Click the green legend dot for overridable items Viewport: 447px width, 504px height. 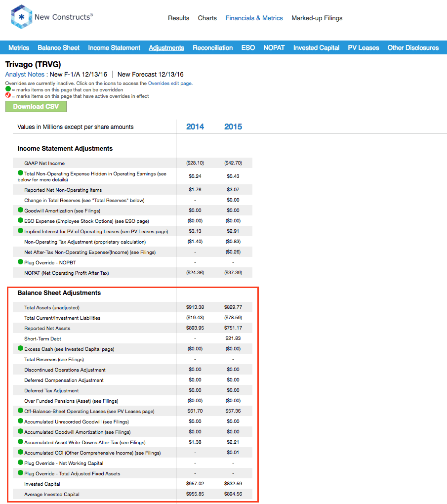click(8, 89)
